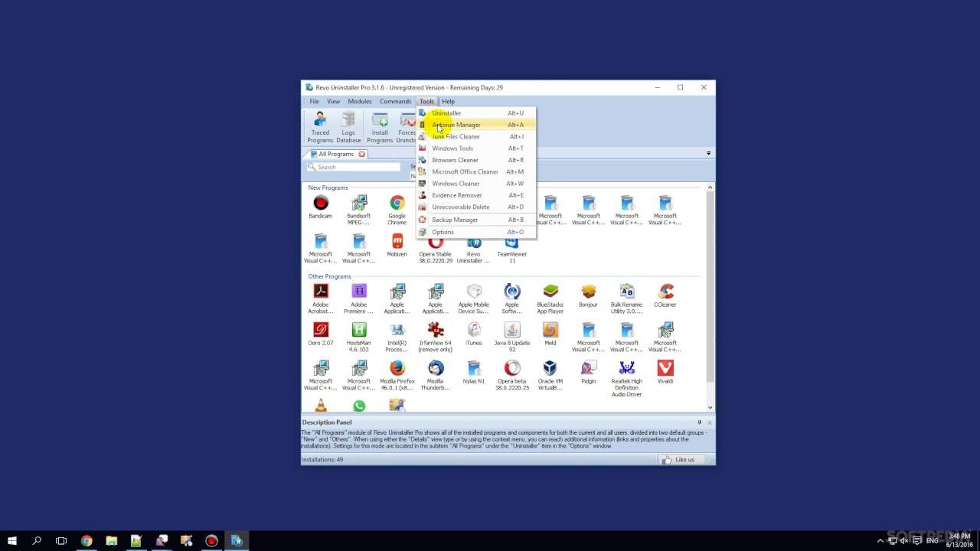Close the All Programs tab
Viewport: 980px width, 551px height.
click(x=362, y=154)
